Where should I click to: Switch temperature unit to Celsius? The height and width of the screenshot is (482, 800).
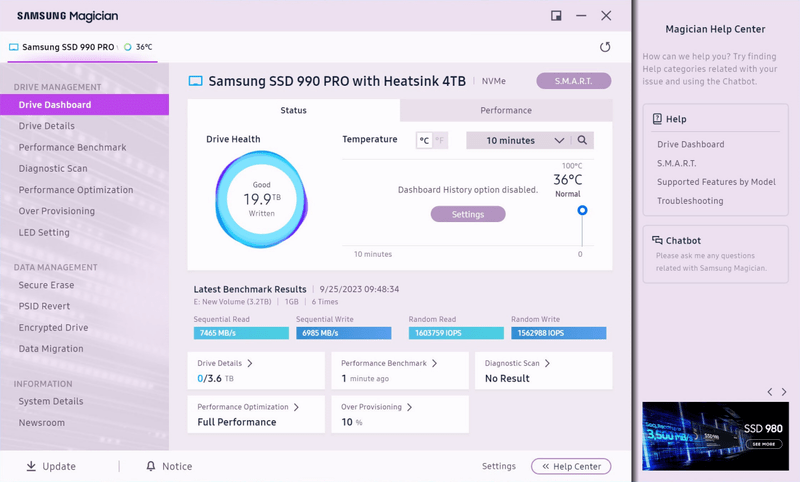(424, 141)
